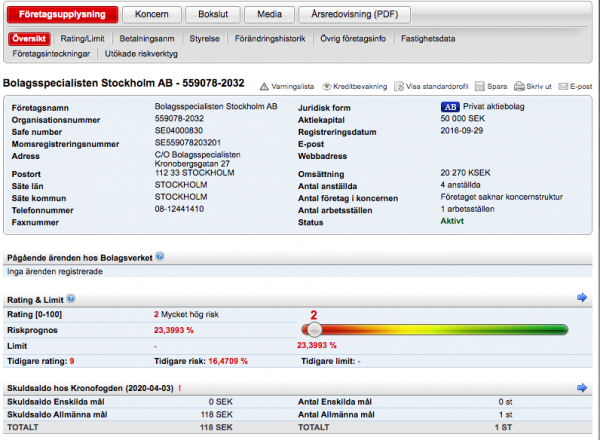Click '1 arbetsställen' value
The image size is (600, 440).
click(x=467, y=209)
